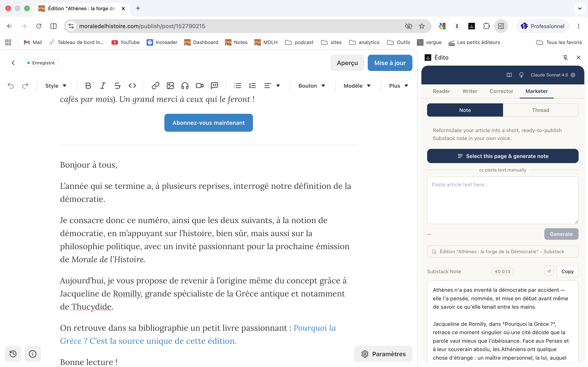
Task: Switch the Marketer mode to Thread
Action: click(x=540, y=110)
